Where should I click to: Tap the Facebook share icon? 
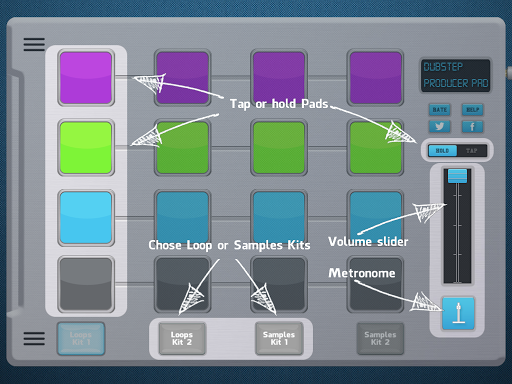pyautogui.click(x=472, y=126)
